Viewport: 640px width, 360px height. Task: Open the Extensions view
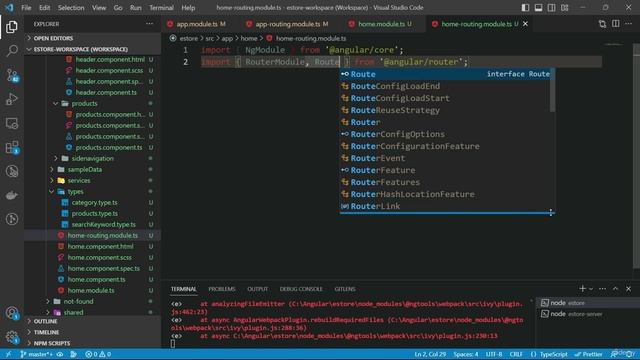click(12, 147)
